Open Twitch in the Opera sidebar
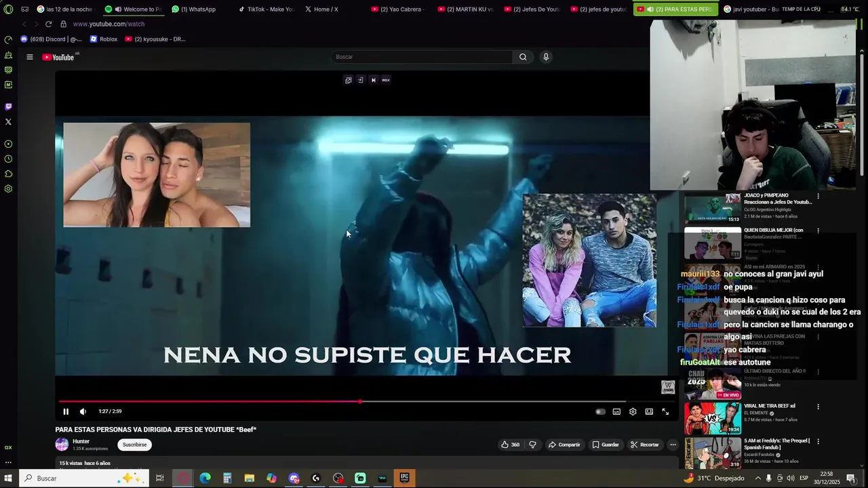 pyautogui.click(x=8, y=106)
